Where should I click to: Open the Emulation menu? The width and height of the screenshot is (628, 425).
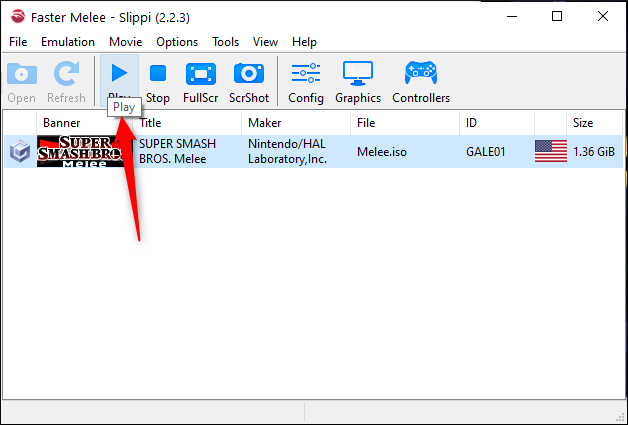[68, 42]
